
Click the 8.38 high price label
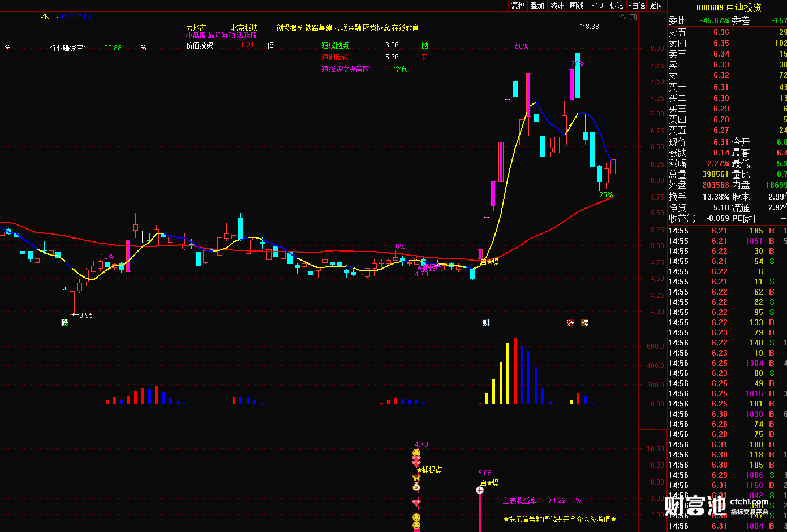pyautogui.click(x=592, y=27)
